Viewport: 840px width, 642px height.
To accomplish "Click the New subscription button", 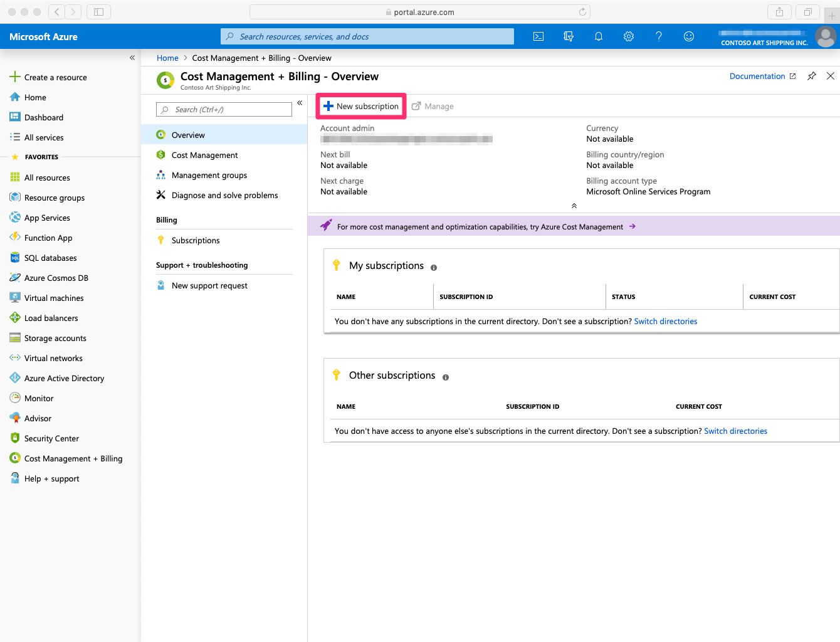I will coord(361,107).
